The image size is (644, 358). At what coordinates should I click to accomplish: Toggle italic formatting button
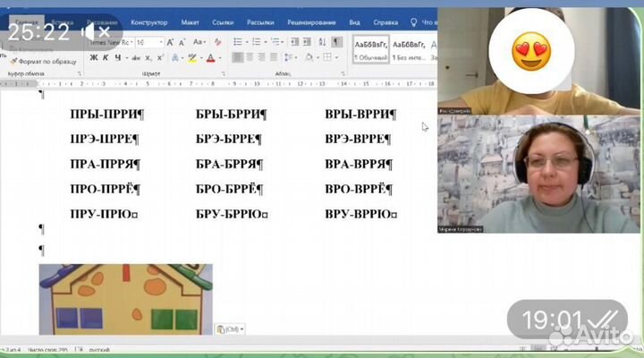pos(106,58)
